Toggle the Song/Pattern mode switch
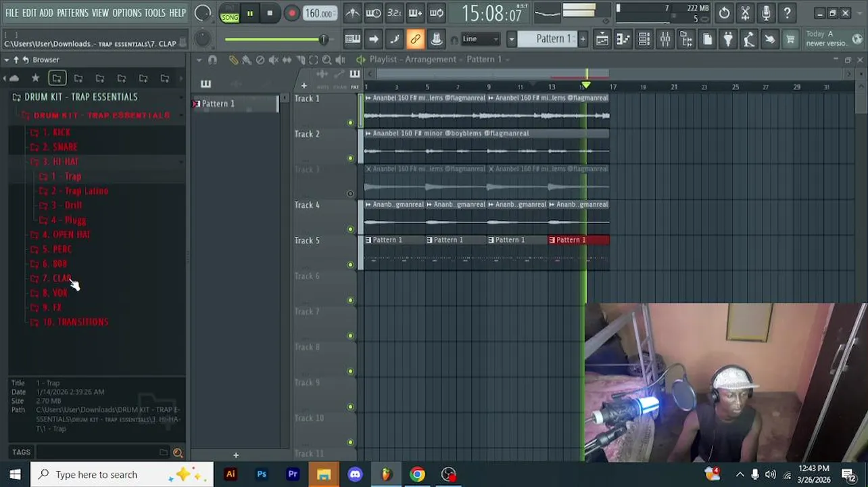The width and height of the screenshot is (868, 487). click(x=230, y=13)
